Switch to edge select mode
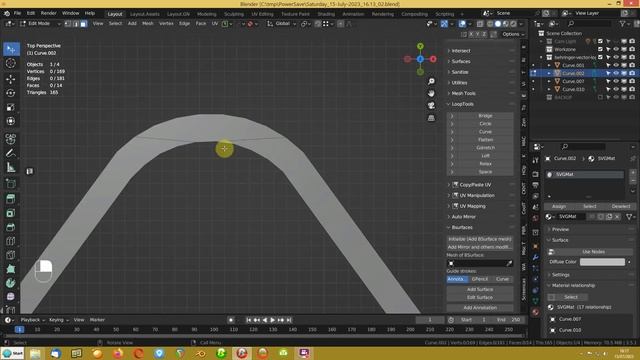This screenshot has width=640, height=360. click(x=76, y=24)
